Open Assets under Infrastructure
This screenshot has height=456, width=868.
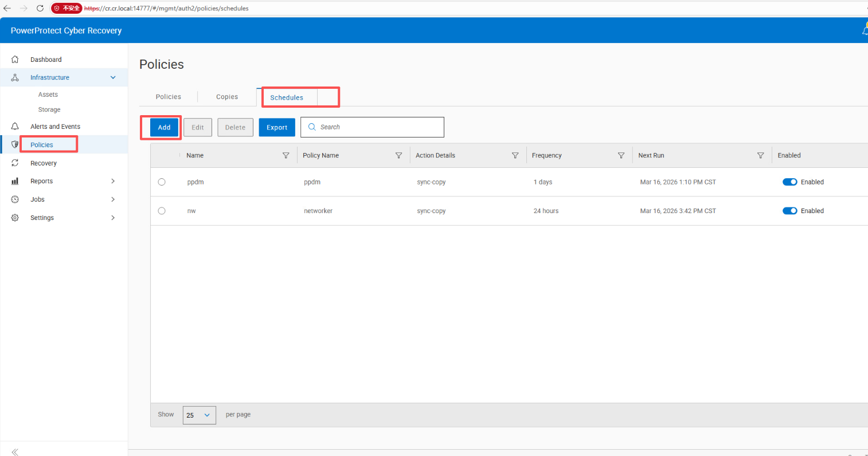click(x=48, y=95)
